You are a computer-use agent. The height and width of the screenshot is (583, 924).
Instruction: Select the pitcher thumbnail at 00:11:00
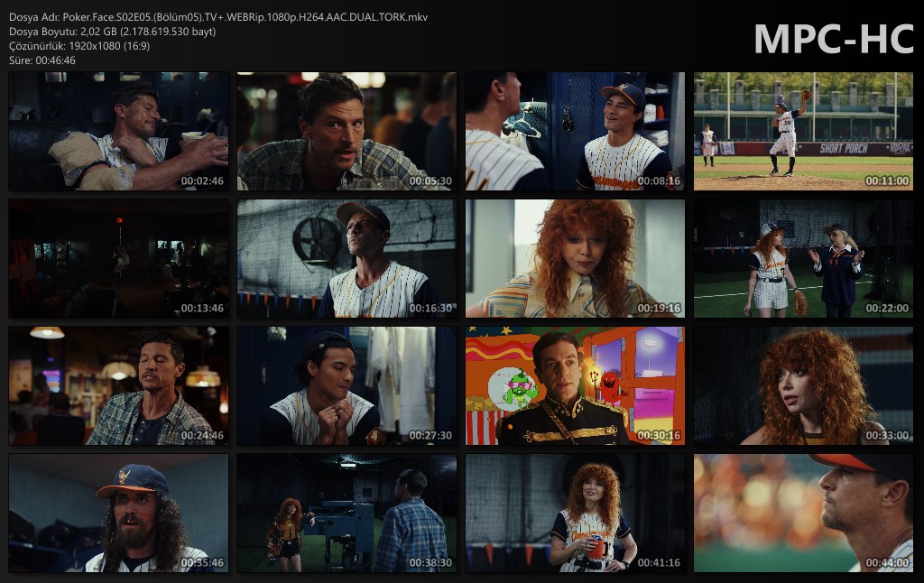(x=803, y=132)
